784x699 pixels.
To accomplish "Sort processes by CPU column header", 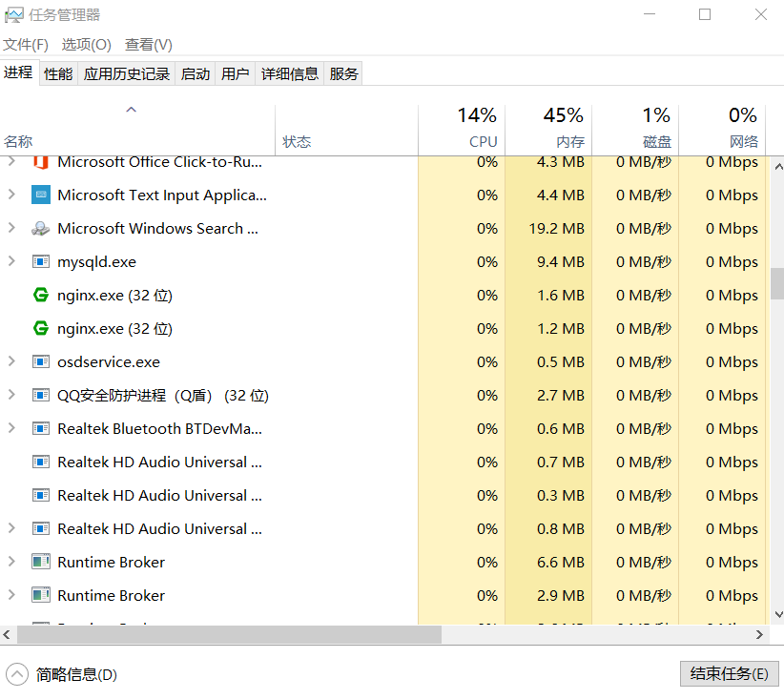I will click(x=462, y=130).
